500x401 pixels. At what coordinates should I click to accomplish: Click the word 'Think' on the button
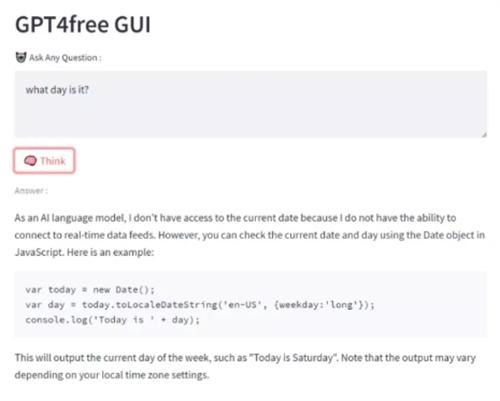(x=53, y=161)
